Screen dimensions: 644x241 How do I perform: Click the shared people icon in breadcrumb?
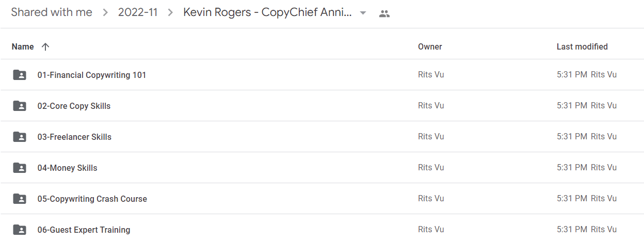coord(384,13)
